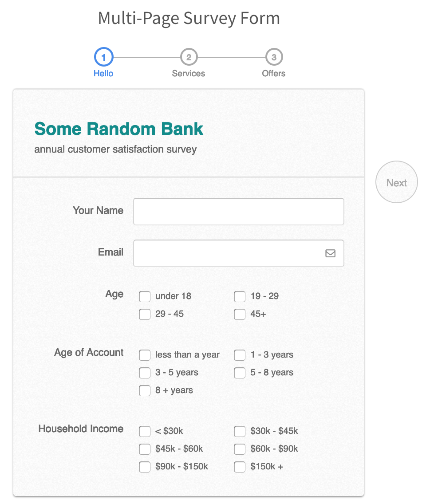The image size is (426, 504).
Task: Enable the "45+" age checkbox
Action: [x=240, y=314]
